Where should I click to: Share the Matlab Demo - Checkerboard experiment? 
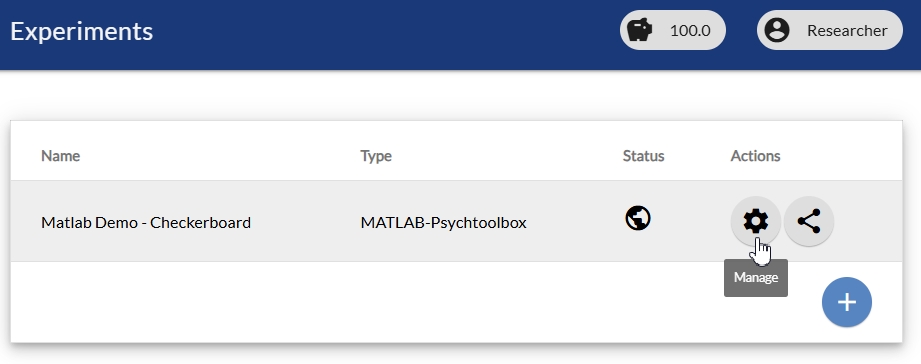tap(809, 221)
